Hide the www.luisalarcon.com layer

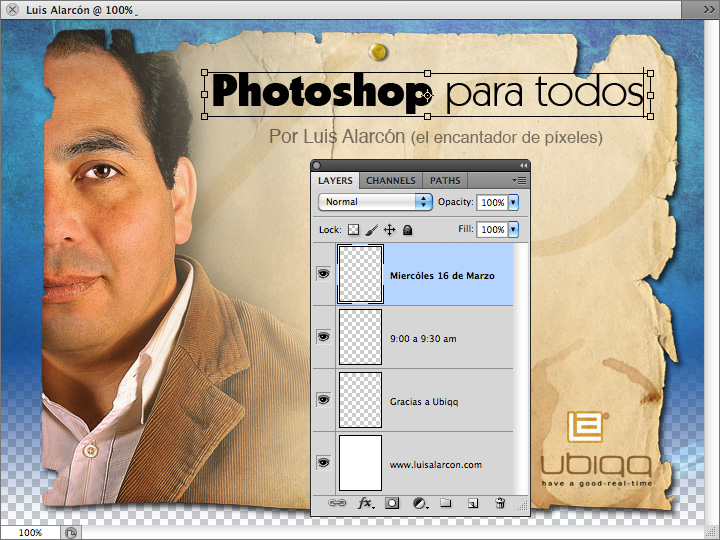tap(324, 463)
